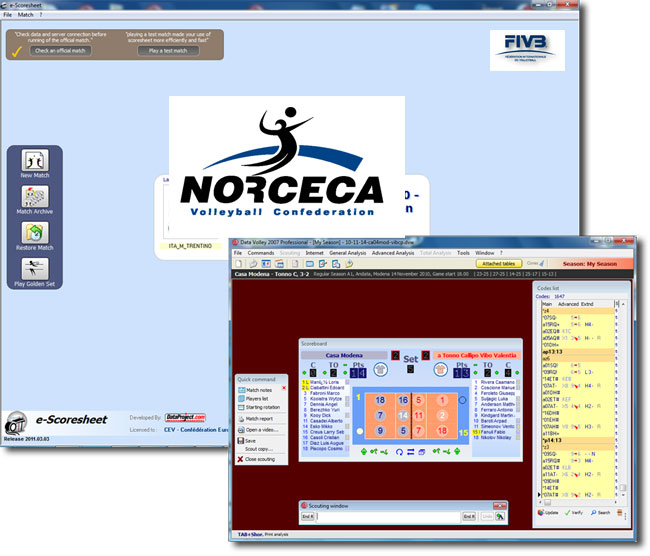Open Match notes in Quick command
Viewport: 650px width, 556px height.
[255, 390]
